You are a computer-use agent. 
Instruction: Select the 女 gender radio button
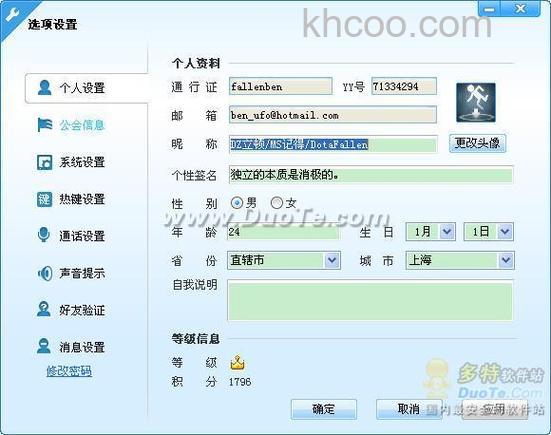tap(277, 203)
